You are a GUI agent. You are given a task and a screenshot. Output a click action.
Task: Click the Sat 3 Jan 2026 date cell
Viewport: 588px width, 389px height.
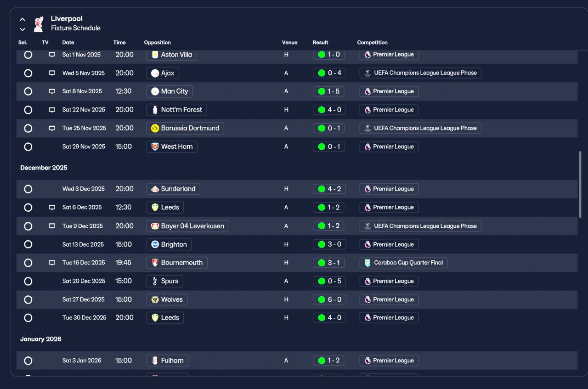point(82,361)
